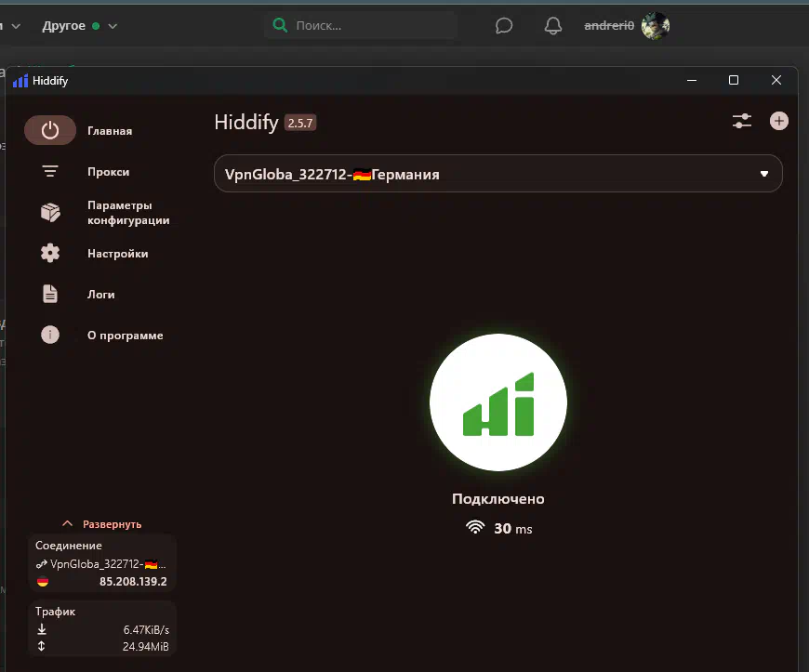Click the total traffic arrows icon
The width and height of the screenshot is (809, 672).
point(41,646)
